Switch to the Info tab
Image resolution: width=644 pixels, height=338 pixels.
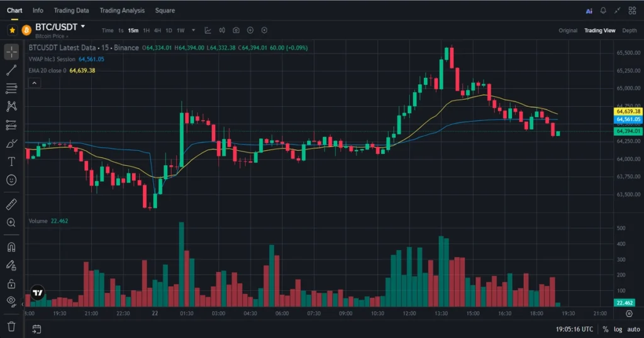[x=38, y=11]
